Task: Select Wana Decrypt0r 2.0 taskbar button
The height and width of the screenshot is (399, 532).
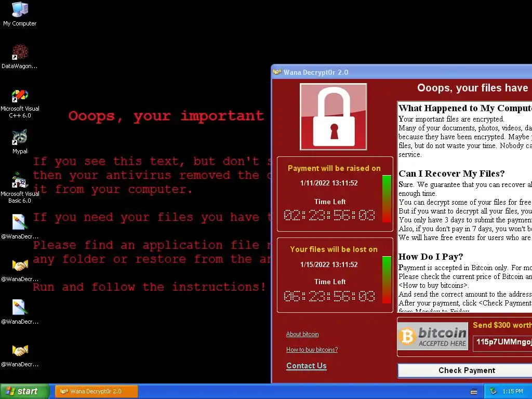Action: [97, 391]
